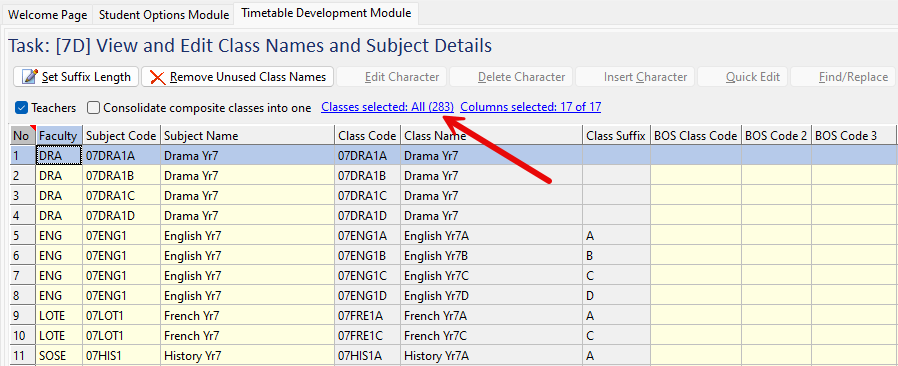This screenshot has height=366, width=898.
Task: Click the Subject Code column header
Action: (121, 136)
